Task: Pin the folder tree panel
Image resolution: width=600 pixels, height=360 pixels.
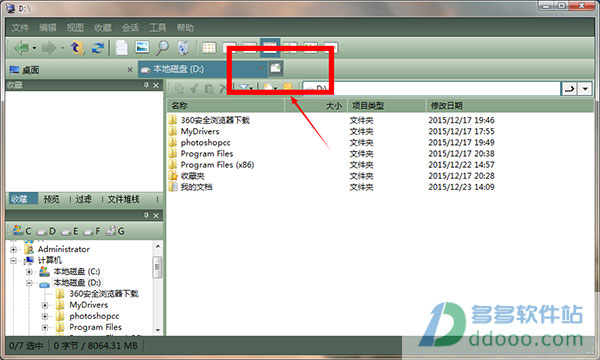Action: [146, 215]
